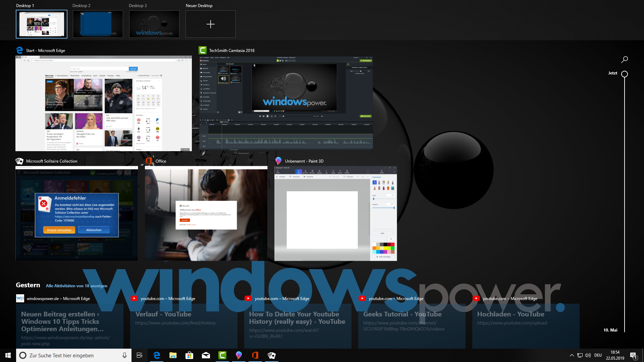Screen dimensions: 644x362
Task: Click the network tray icon
Action: pos(580,355)
